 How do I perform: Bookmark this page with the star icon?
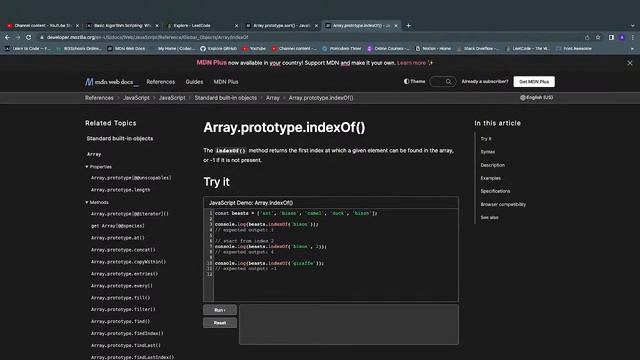[x=598, y=37]
